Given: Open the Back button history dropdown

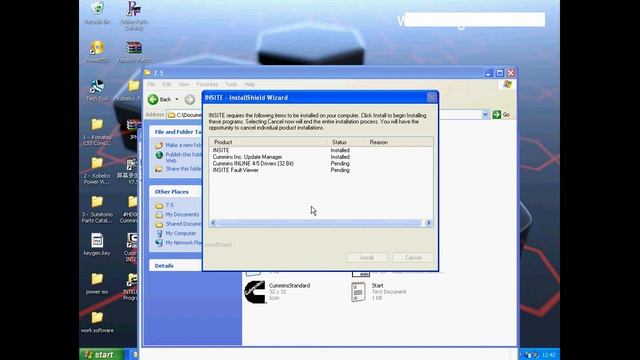Looking at the screenshot, I should 177,99.
